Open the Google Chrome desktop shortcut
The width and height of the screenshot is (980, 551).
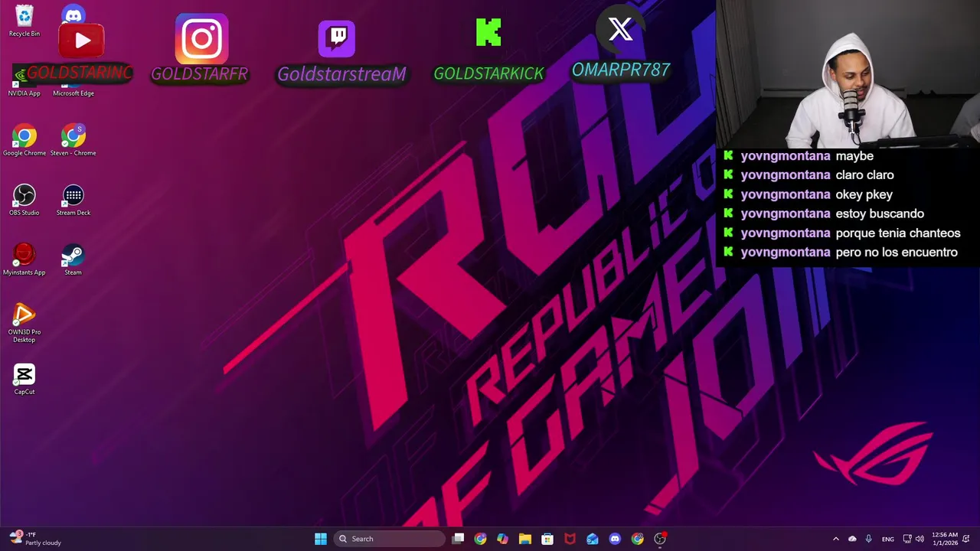pyautogui.click(x=24, y=140)
